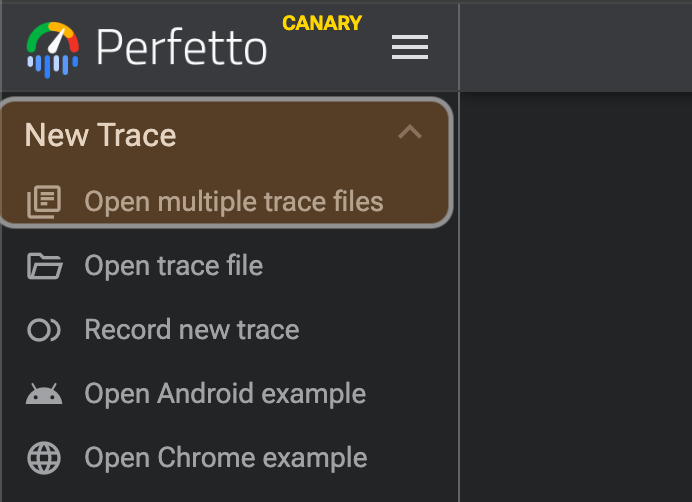
Task: Click the Chrome globe icon
Action: [x=44, y=458]
